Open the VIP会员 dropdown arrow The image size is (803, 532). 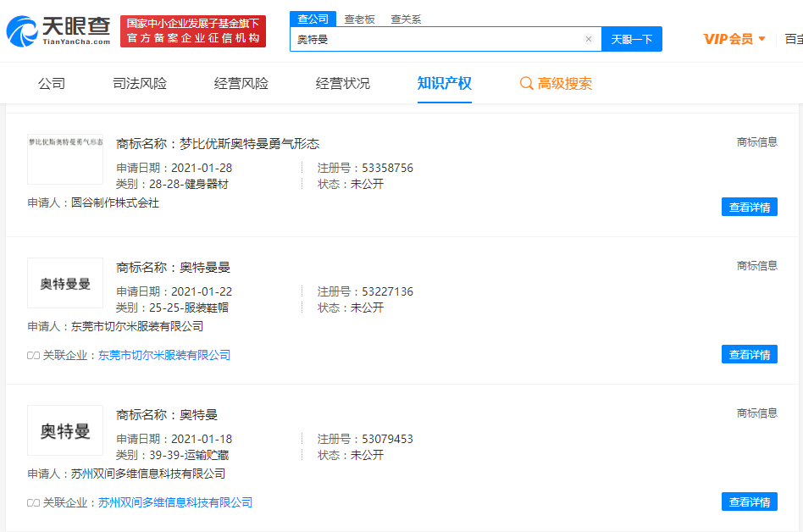coord(761,39)
